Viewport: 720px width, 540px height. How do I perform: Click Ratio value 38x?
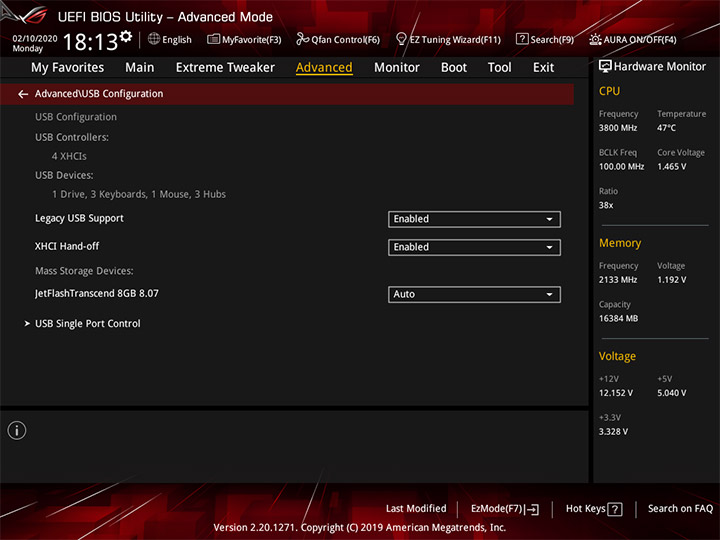tap(606, 205)
